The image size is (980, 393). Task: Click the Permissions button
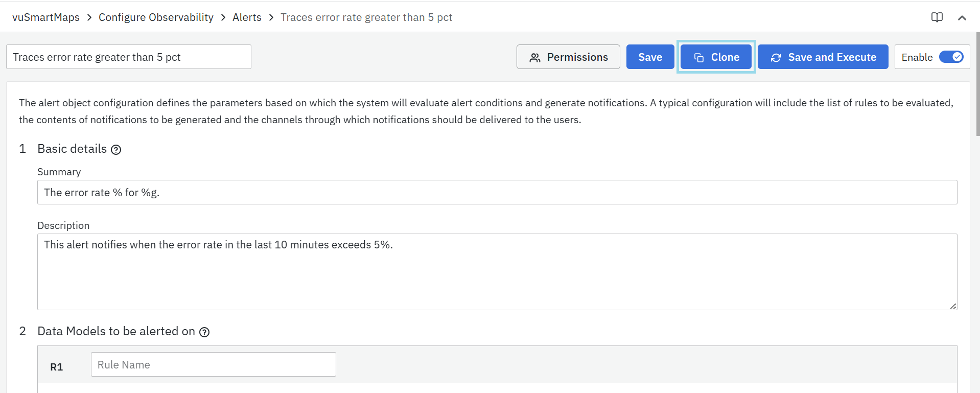click(568, 57)
